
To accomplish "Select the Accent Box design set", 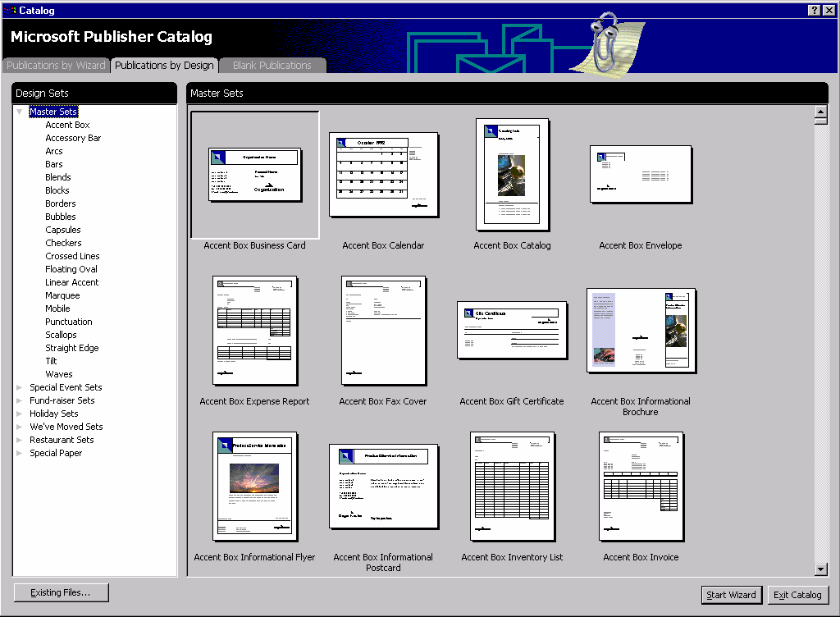I will [67, 125].
